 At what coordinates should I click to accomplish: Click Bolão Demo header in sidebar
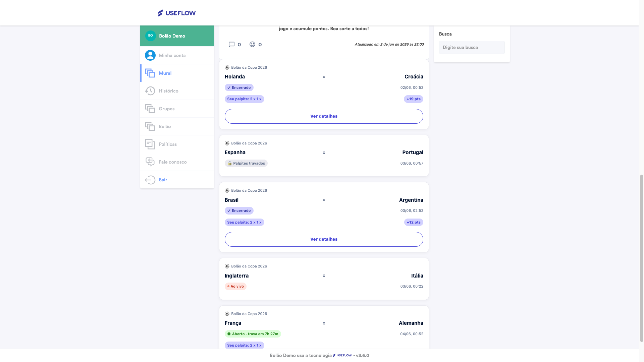(177, 36)
